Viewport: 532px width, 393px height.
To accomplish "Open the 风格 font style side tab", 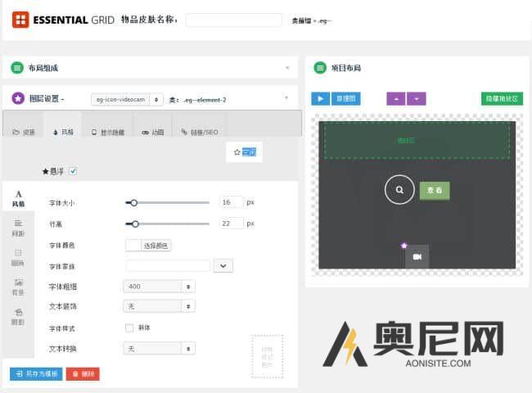I will (18, 198).
